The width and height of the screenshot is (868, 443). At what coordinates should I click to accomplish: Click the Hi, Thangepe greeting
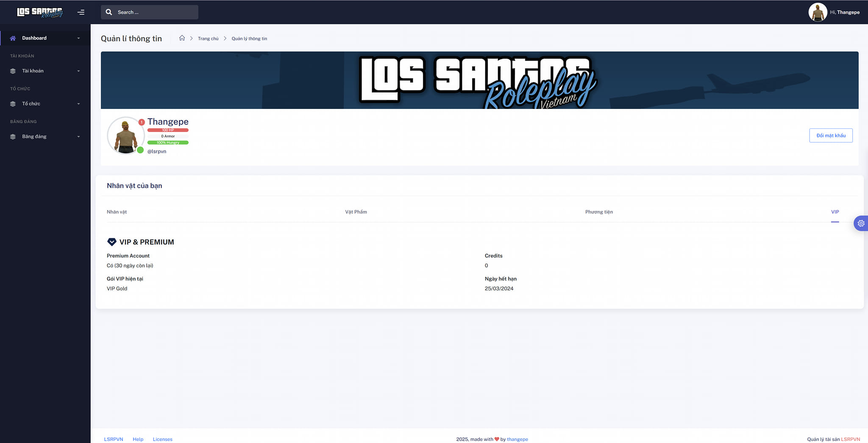pyautogui.click(x=845, y=12)
